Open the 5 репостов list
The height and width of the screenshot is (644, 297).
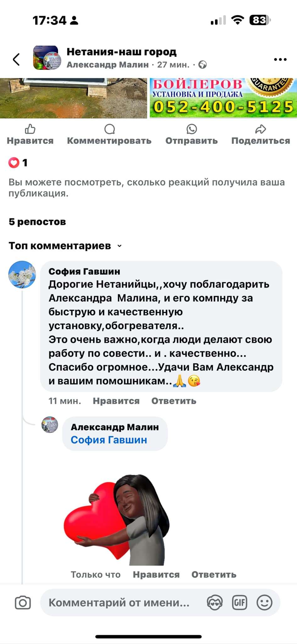(x=37, y=222)
